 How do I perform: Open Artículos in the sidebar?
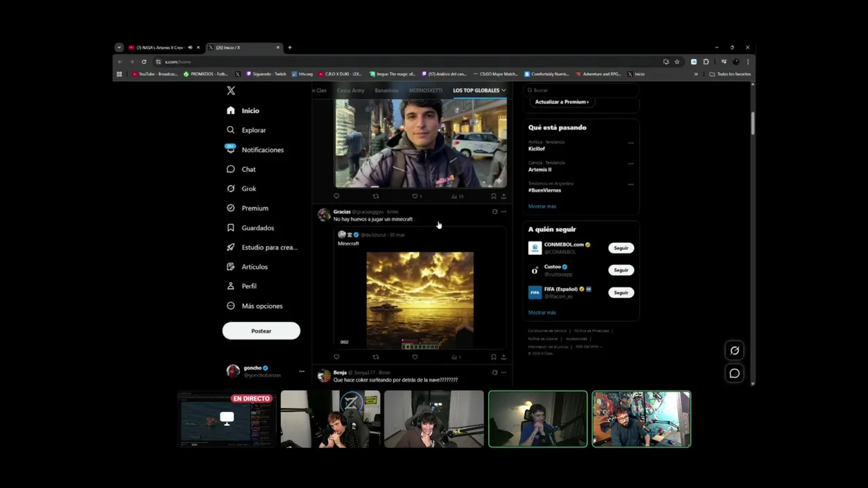point(248,267)
